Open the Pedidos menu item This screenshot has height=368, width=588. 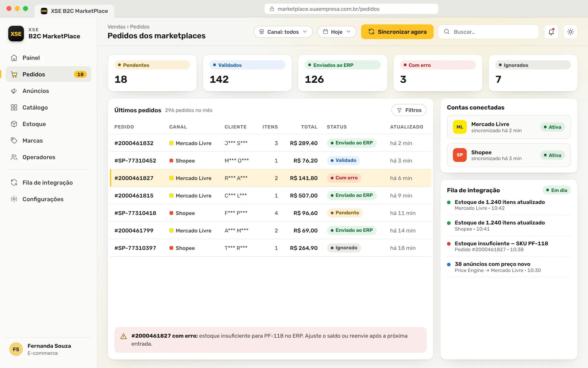click(x=48, y=74)
